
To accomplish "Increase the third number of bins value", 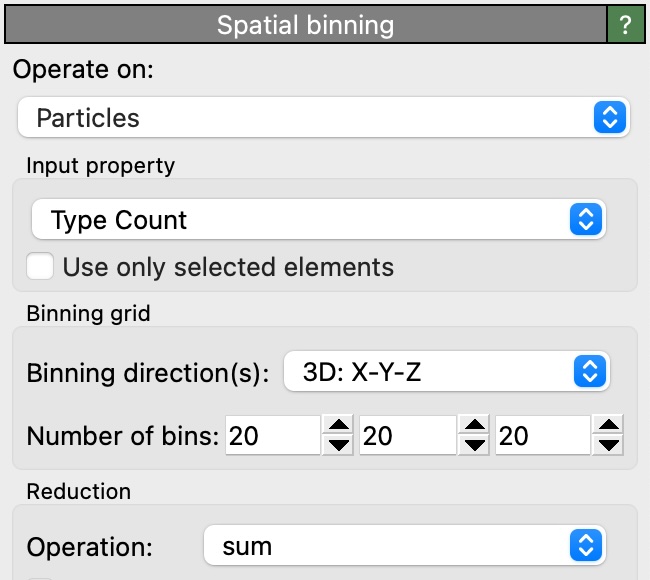I will tap(608, 426).
